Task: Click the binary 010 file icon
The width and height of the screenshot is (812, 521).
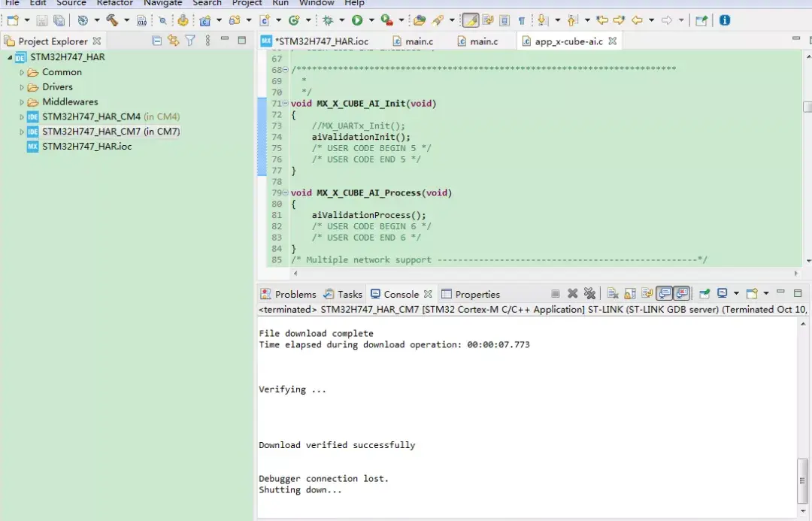Action: [141, 21]
